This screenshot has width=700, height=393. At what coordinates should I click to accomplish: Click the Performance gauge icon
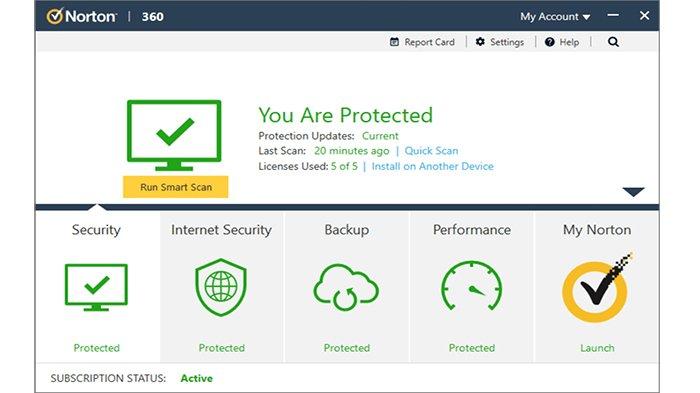(x=472, y=286)
